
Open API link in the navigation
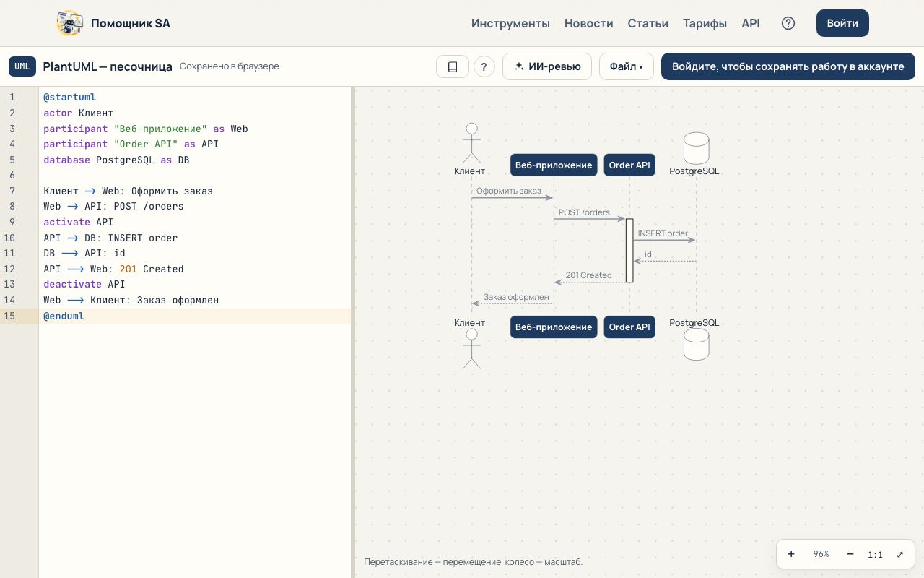tap(751, 23)
